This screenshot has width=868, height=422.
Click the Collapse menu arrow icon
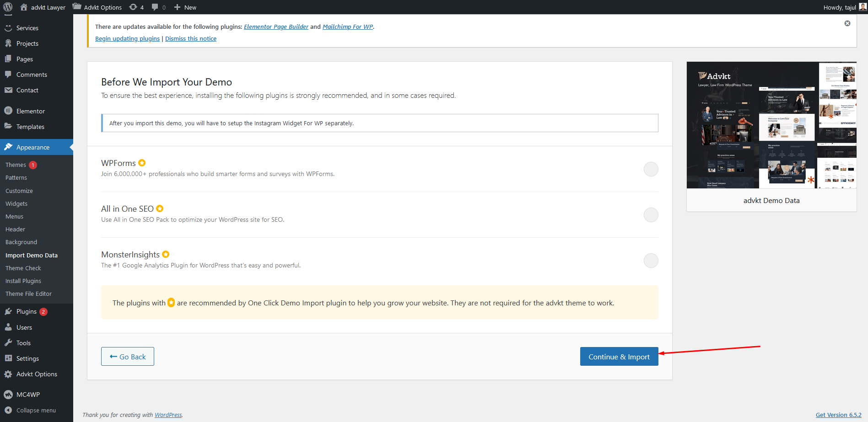8,410
